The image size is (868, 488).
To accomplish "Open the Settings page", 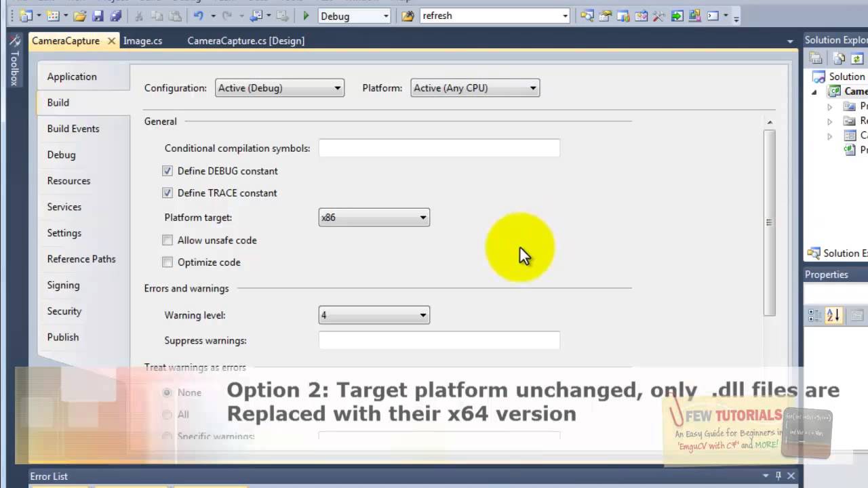I will [x=64, y=233].
